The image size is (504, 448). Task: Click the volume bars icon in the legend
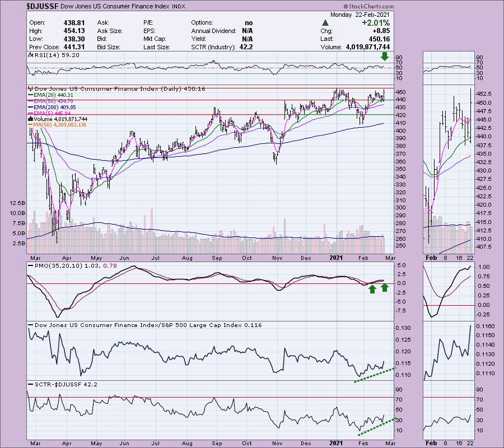31,119
